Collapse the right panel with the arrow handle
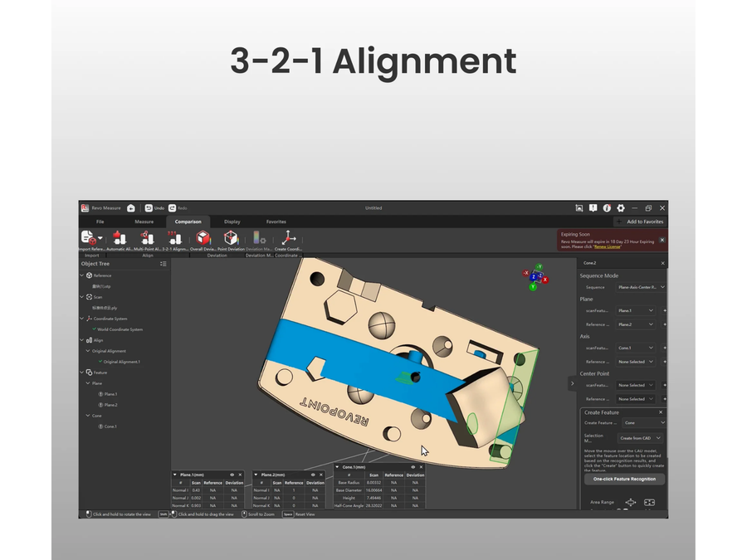The image size is (747, 560). (x=572, y=383)
